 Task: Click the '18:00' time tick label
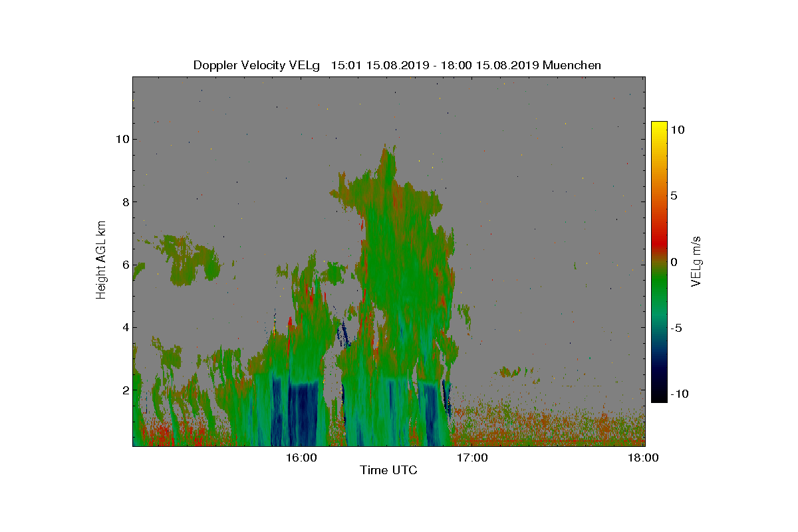(x=644, y=458)
